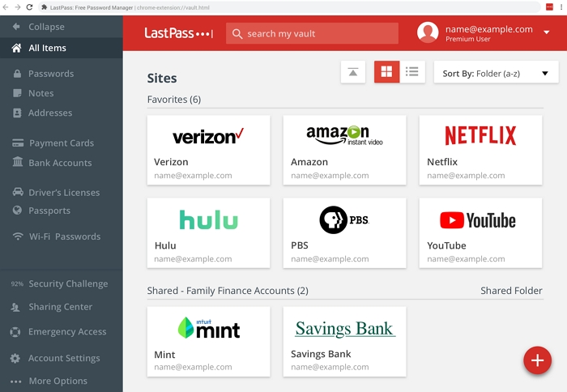Collapse the sidebar via Collapse label
Image resolution: width=567 pixels, height=392 pixels.
(47, 27)
